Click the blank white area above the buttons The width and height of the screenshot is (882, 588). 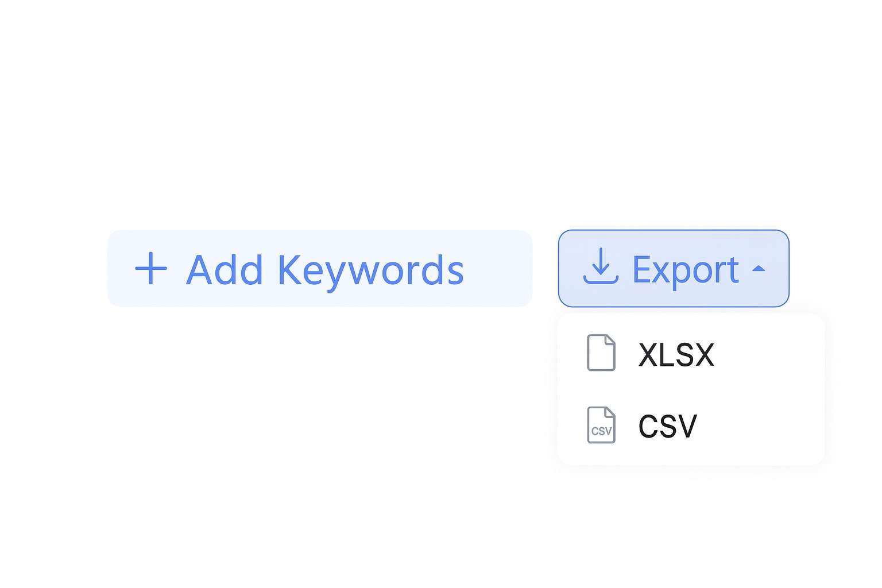pos(441,115)
